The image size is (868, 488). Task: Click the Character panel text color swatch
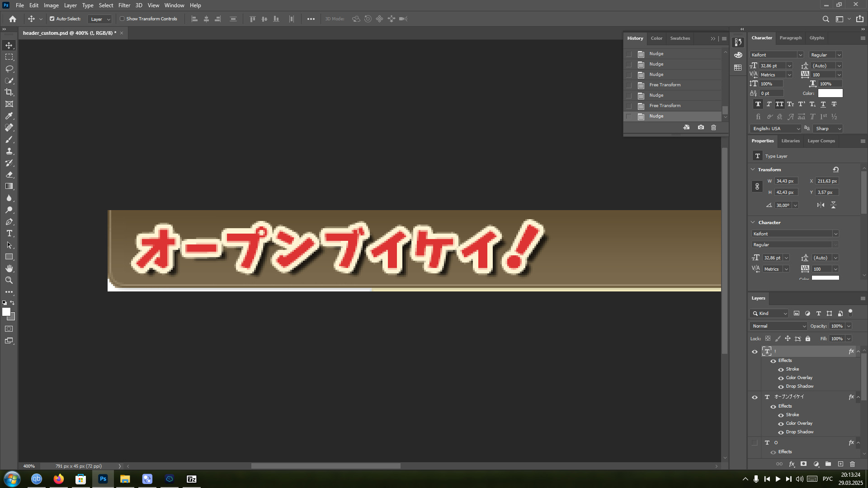pos(830,93)
